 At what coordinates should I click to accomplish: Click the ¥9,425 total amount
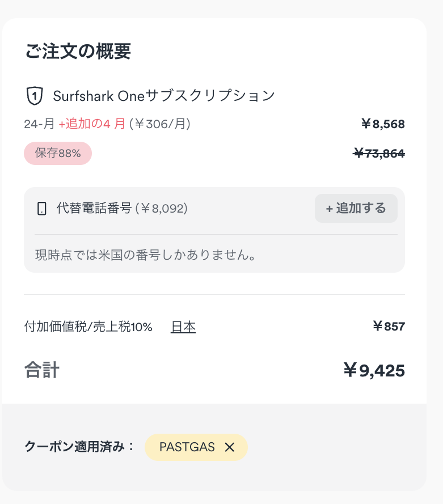(374, 371)
